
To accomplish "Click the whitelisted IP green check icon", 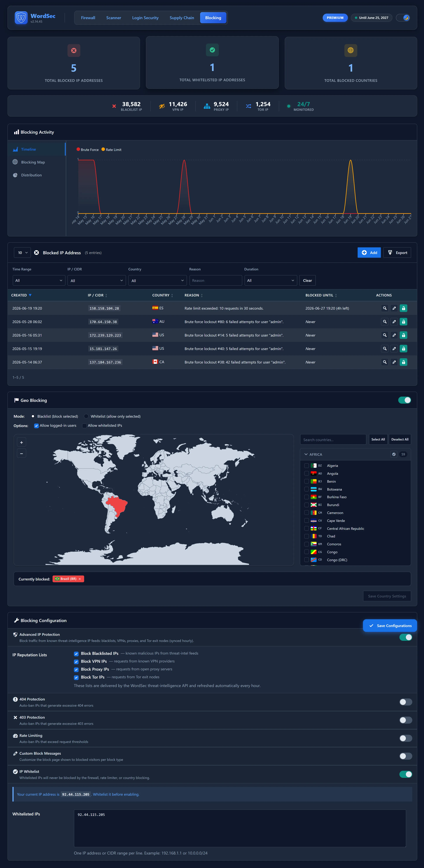I will pyautogui.click(x=212, y=50).
